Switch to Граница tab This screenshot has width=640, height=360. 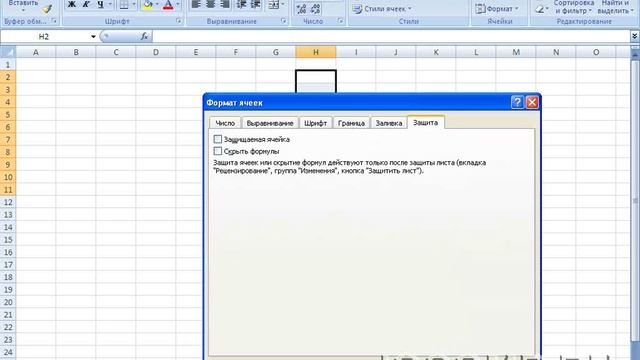coord(351,123)
